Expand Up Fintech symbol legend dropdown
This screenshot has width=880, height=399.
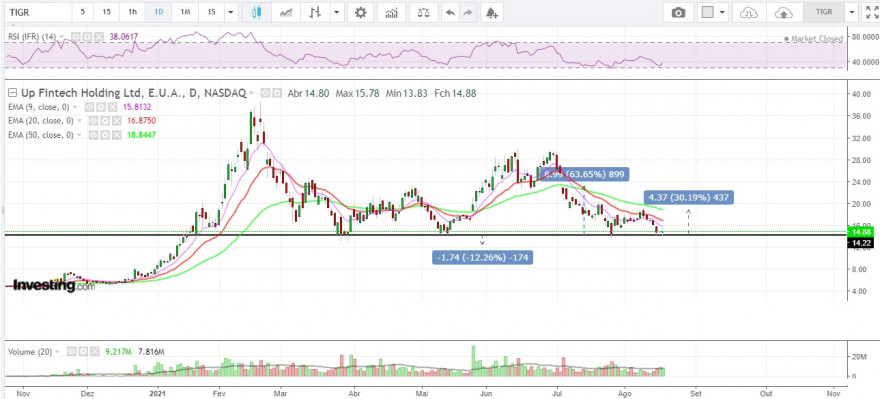click(x=251, y=93)
